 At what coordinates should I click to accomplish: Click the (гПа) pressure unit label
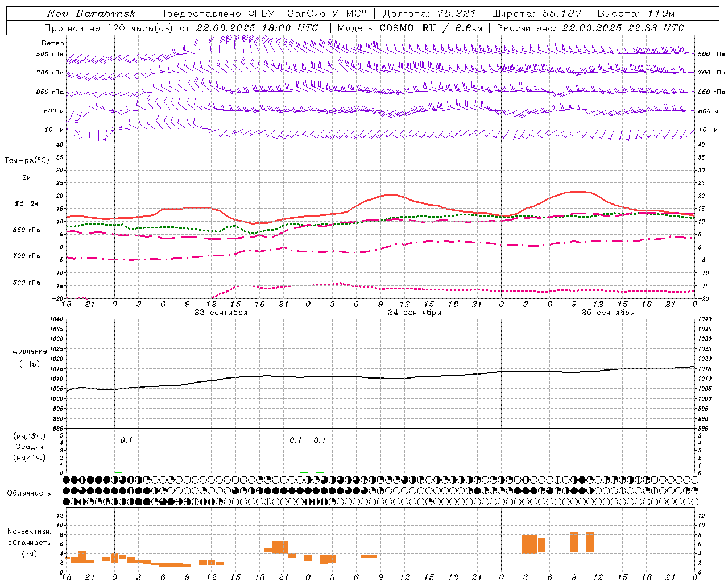[x=30, y=364]
